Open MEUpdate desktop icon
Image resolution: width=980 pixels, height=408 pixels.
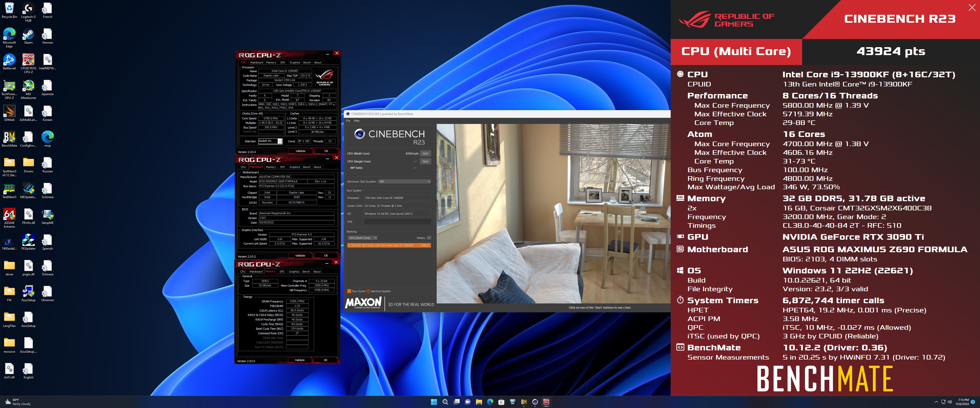[28, 190]
